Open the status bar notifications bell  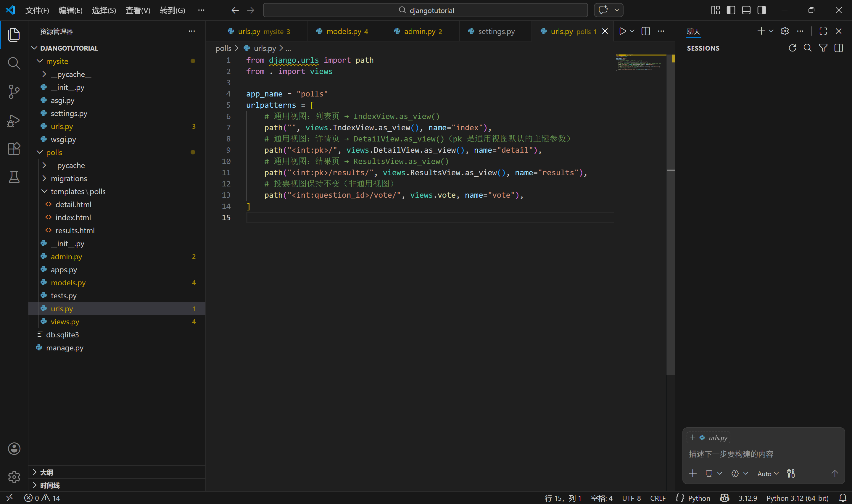(x=843, y=498)
